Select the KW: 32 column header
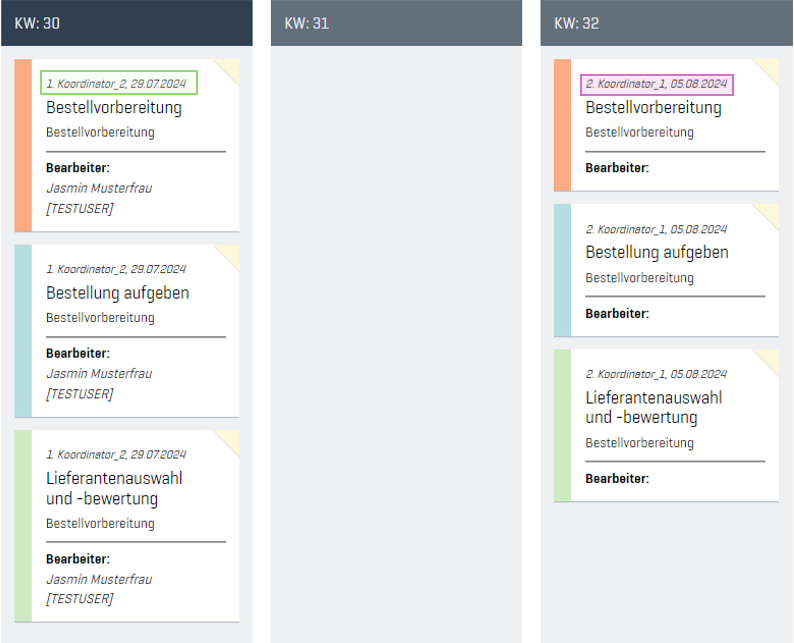Viewport: 794px width, 643px height. 666,23
